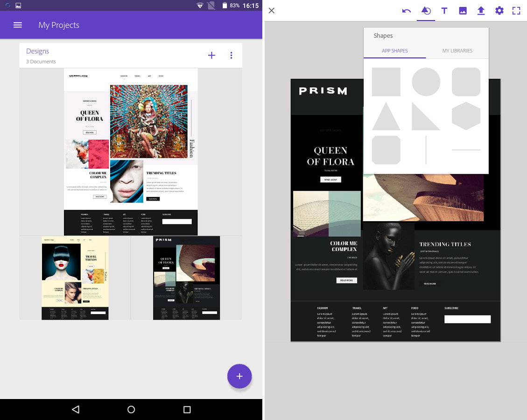Tap the Undo arrow icon
The width and height of the screenshot is (527, 420).
point(406,10)
